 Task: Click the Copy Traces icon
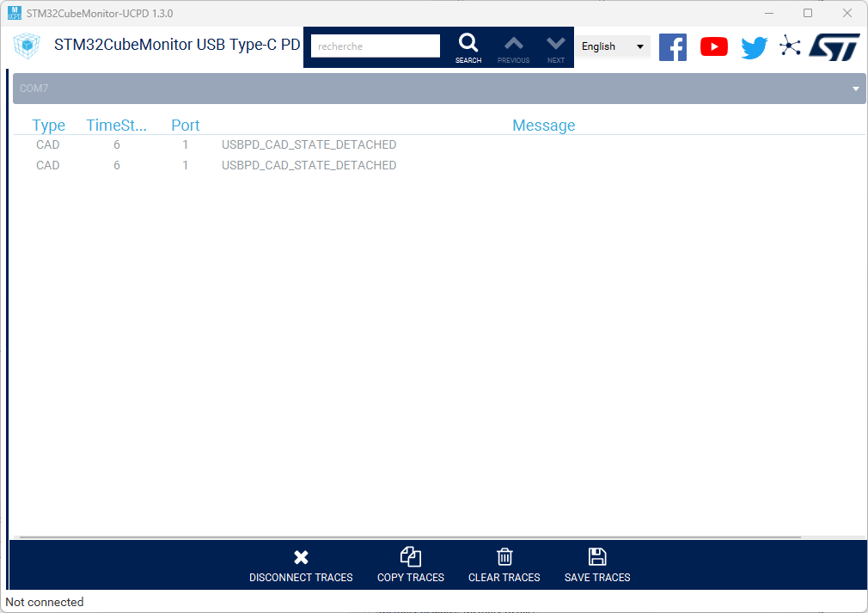pyautogui.click(x=411, y=556)
